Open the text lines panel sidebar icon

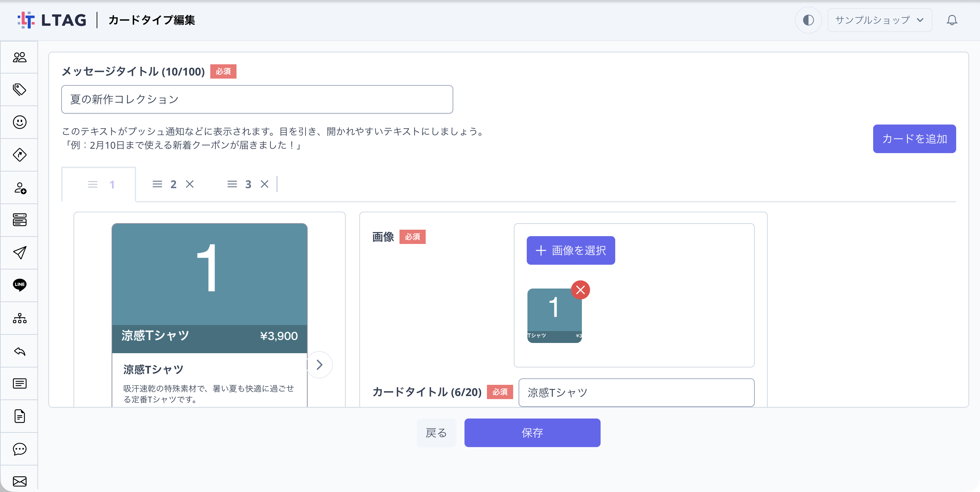click(19, 383)
